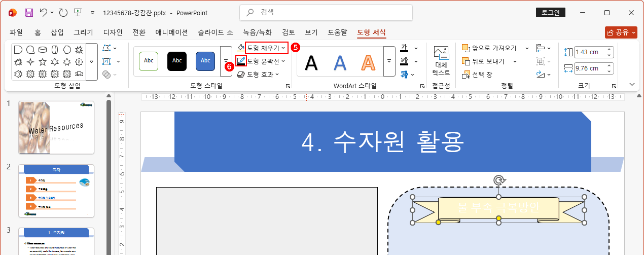Apply the orange outlined WordArt A style

point(368,62)
